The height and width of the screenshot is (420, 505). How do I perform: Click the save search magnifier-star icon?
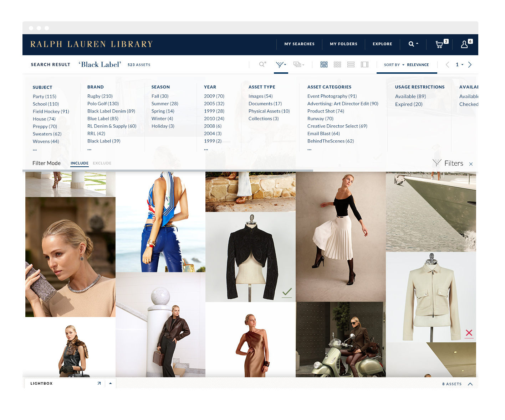(x=262, y=64)
